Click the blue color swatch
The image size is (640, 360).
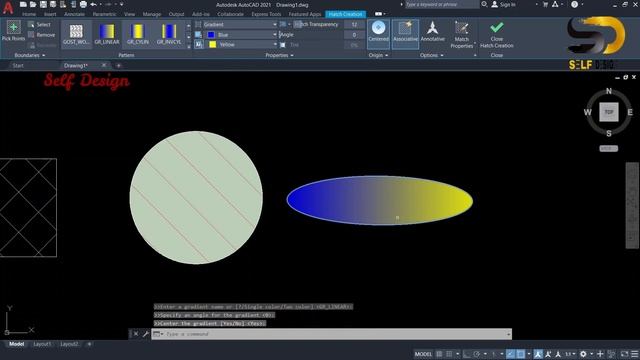(x=211, y=35)
